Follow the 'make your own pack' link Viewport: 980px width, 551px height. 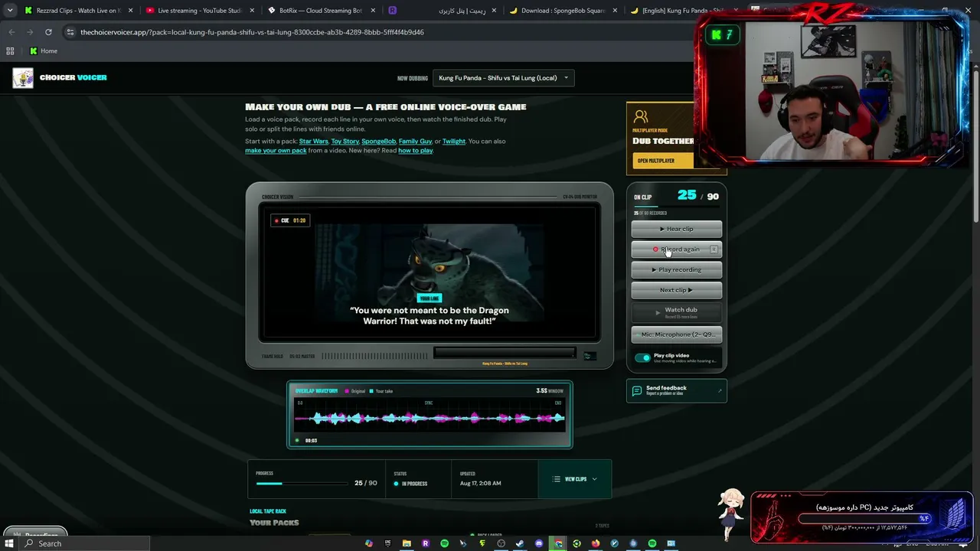coord(276,151)
